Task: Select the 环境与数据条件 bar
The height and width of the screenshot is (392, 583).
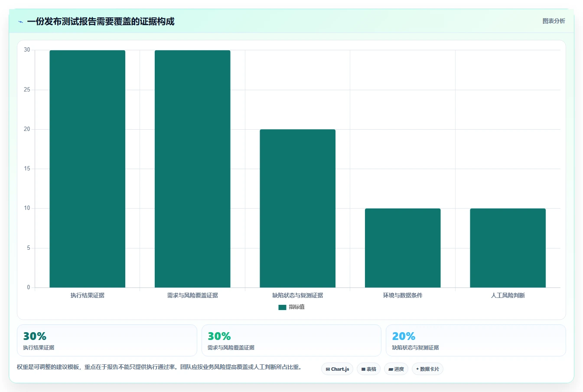Action: tap(403, 248)
